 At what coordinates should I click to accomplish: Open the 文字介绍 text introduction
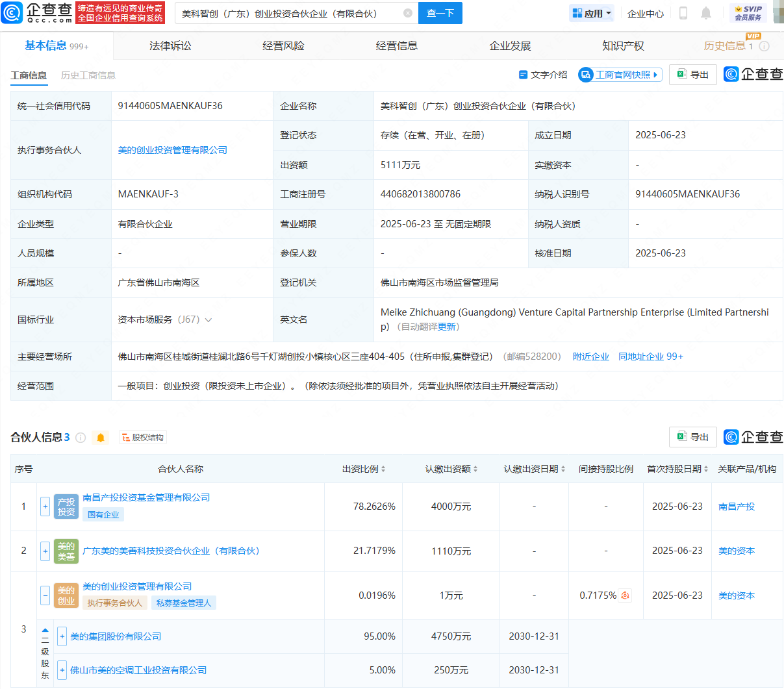click(x=543, y=75)
